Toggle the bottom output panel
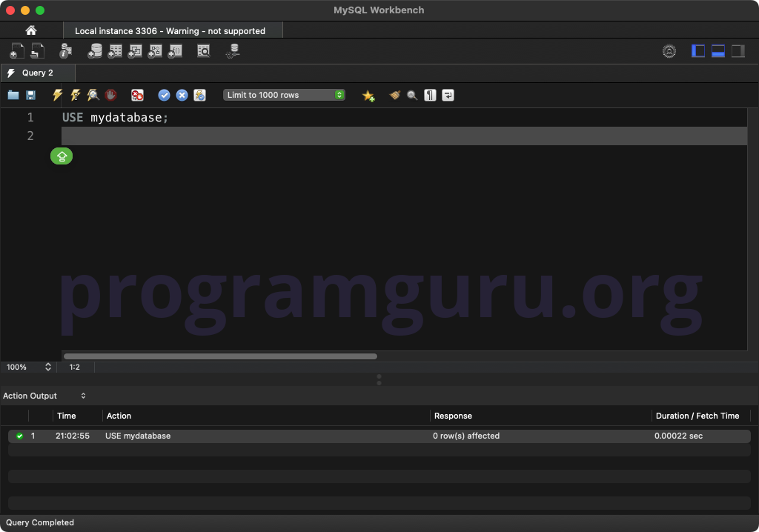This screenshot has width=759, height=532. 717,51
